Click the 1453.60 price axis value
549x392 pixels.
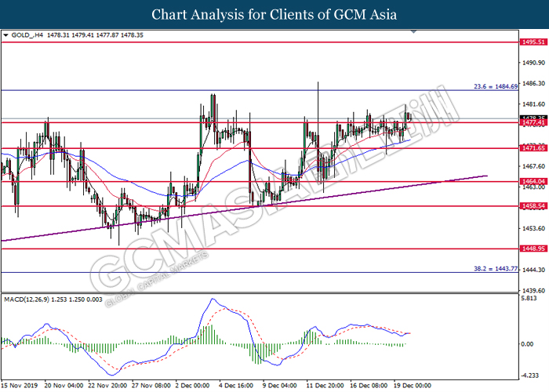tap(533, 228)
